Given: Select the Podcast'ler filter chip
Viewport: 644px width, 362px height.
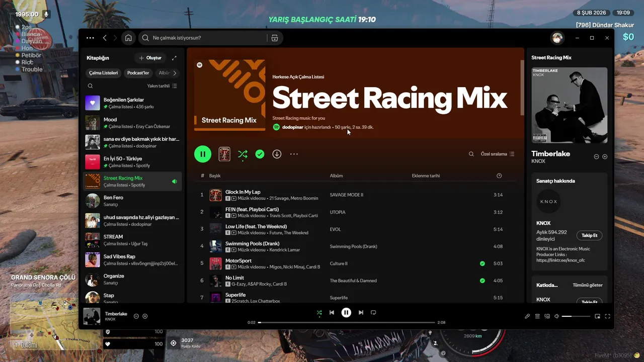Looking at the screenshot, I should [x=138, y=73].
